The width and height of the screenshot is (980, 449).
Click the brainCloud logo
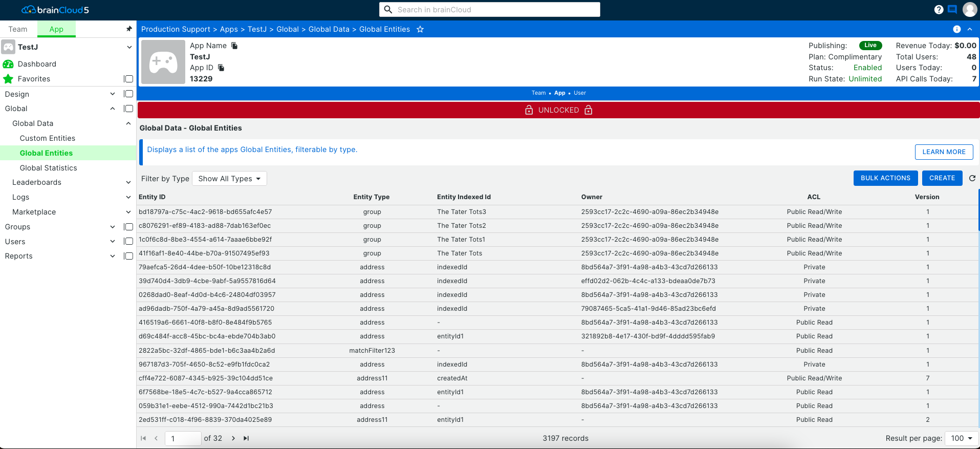[55, 10]
